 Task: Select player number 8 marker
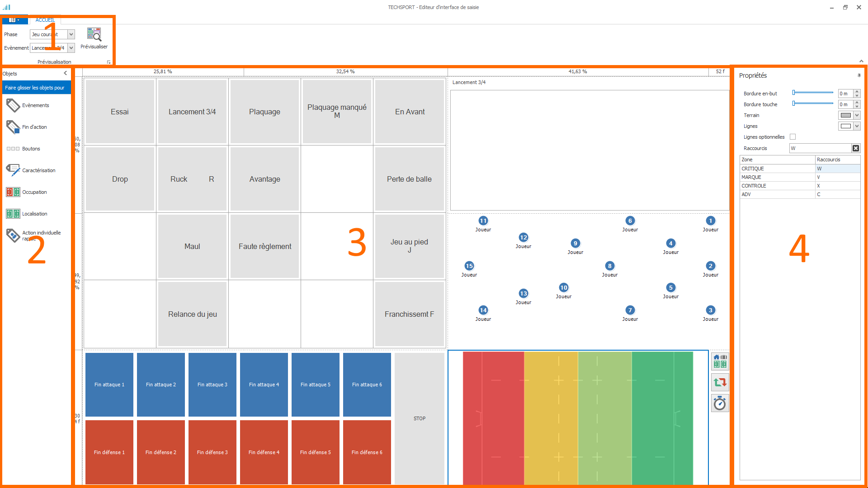coord(610,266)
